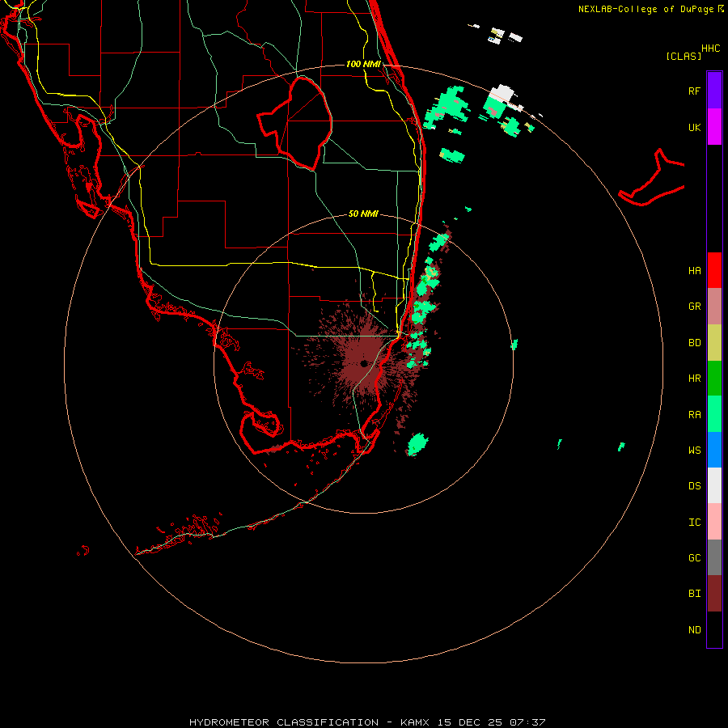Click the [CLAS] units label

pyautogui.click(x=683, y=56)
